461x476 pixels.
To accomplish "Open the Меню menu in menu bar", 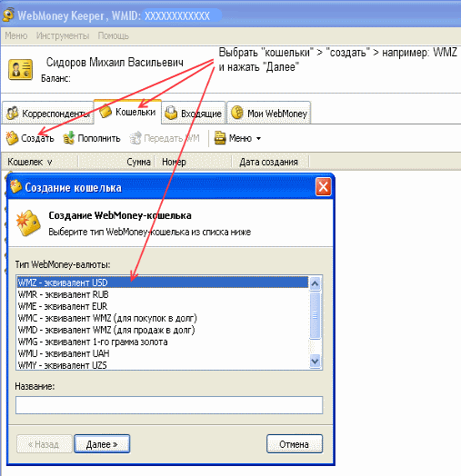I will tap(16, 35).
